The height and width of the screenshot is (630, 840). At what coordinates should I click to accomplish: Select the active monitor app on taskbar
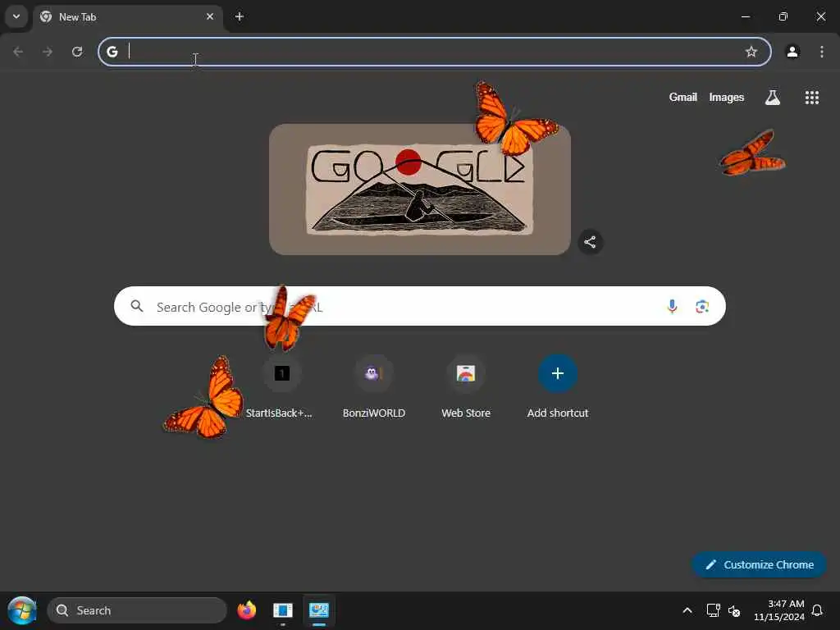319,610
